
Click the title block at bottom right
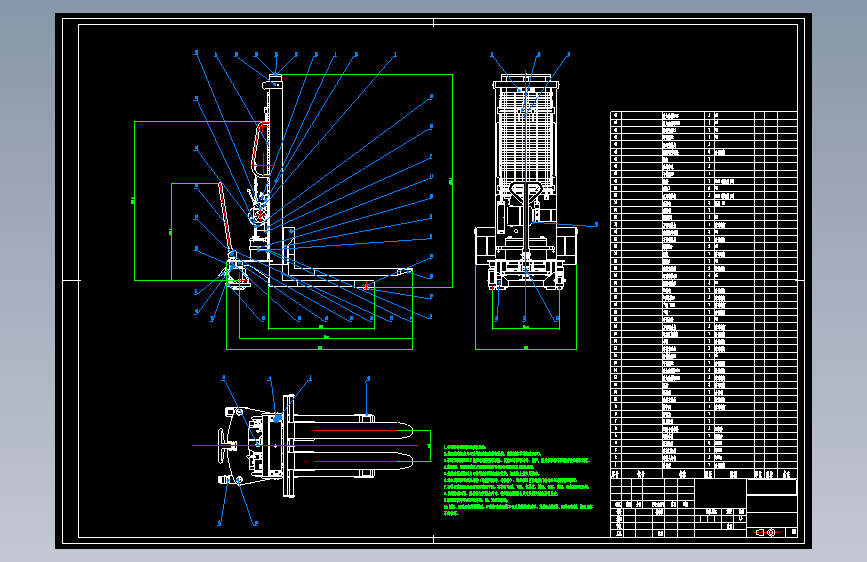point(703,508)
